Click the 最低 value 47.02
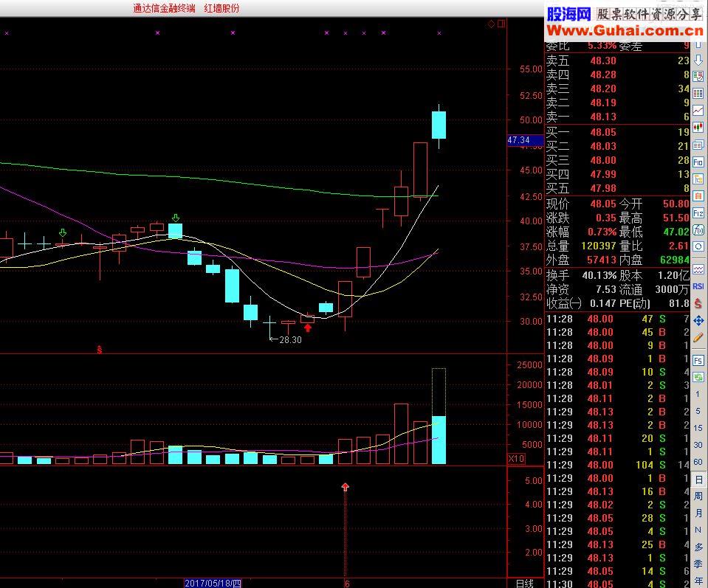 pos(676,232)
